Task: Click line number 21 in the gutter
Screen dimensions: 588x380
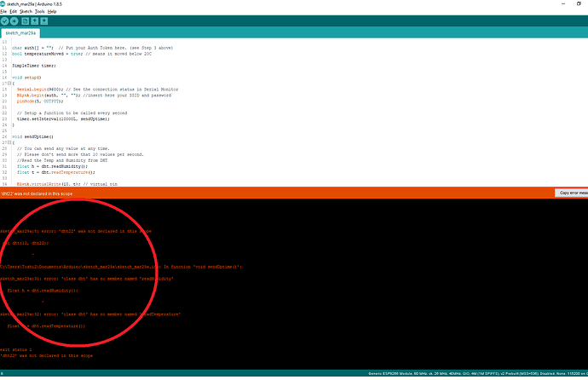Action: point(4,107)
